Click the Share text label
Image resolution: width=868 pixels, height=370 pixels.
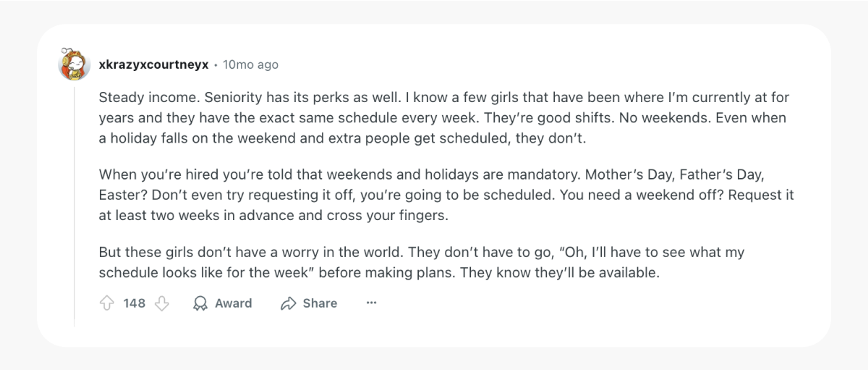[320, 303]
